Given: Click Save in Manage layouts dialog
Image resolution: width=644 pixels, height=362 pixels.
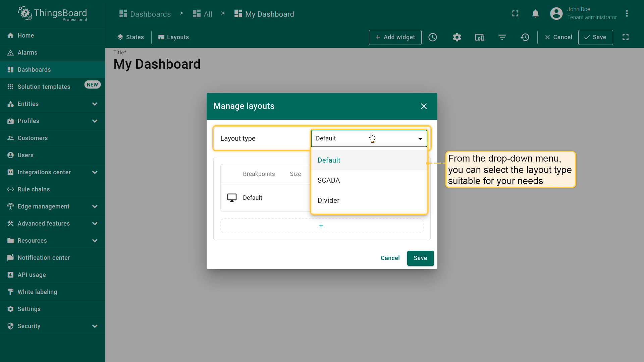Looking at the screenshot, I should point(420,258).
